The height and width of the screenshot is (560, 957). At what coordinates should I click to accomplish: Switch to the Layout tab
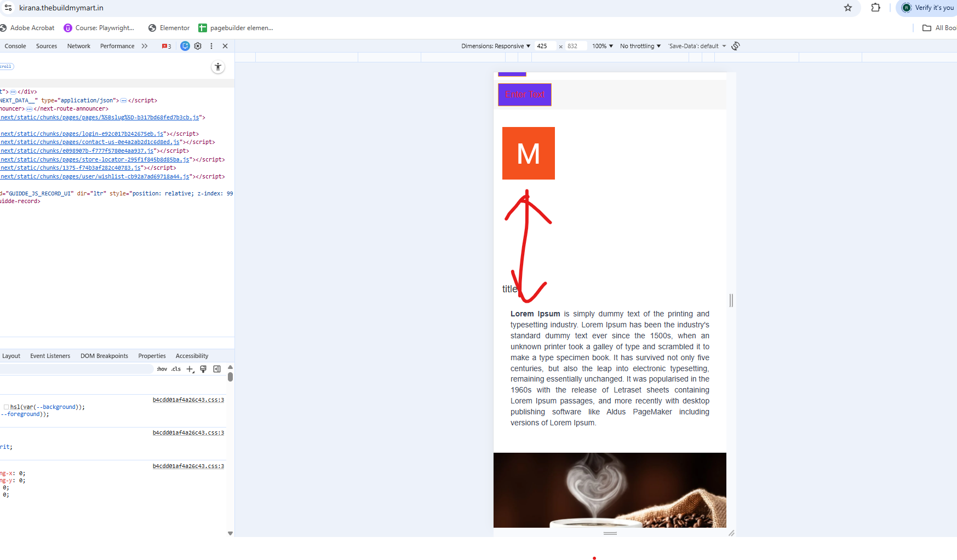pos(11,356)
